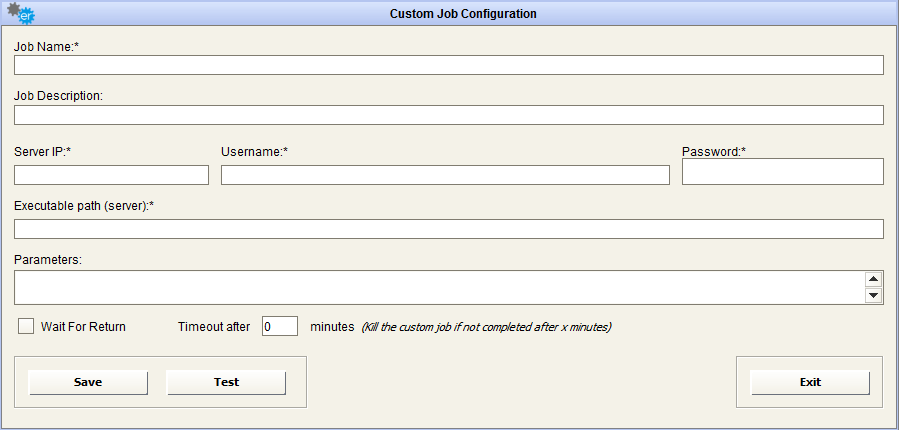Select the Server IP input box
901x430 pixels.
pos(111,176)
